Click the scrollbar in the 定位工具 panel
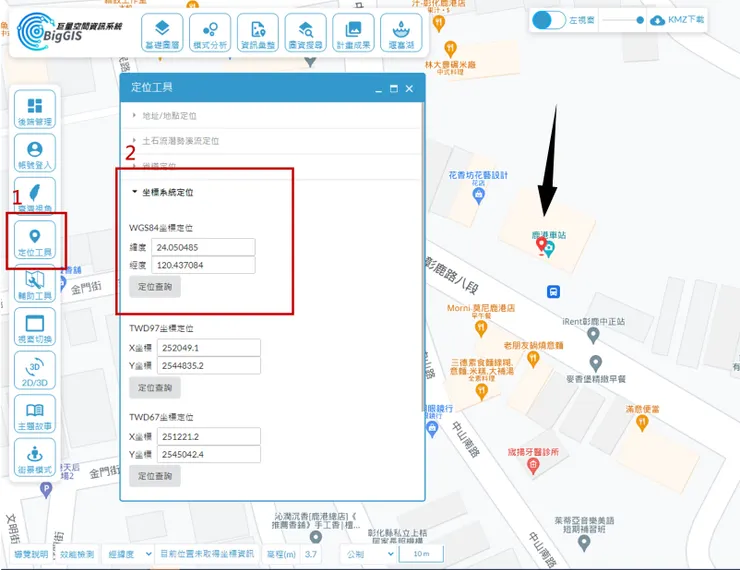This screenshot has height=570, width=740. click(x=422, y=257)
